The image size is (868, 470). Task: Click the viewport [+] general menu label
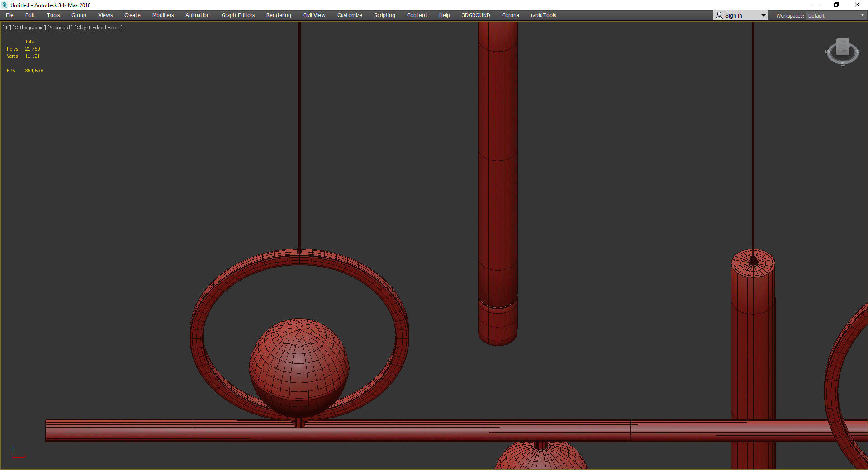coord(6,28)
